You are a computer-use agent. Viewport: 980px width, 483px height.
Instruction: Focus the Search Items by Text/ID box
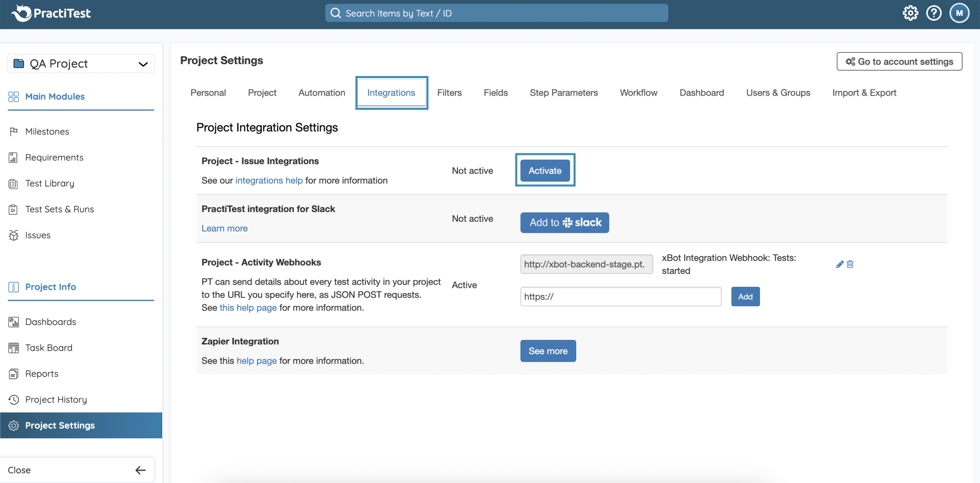497,13
